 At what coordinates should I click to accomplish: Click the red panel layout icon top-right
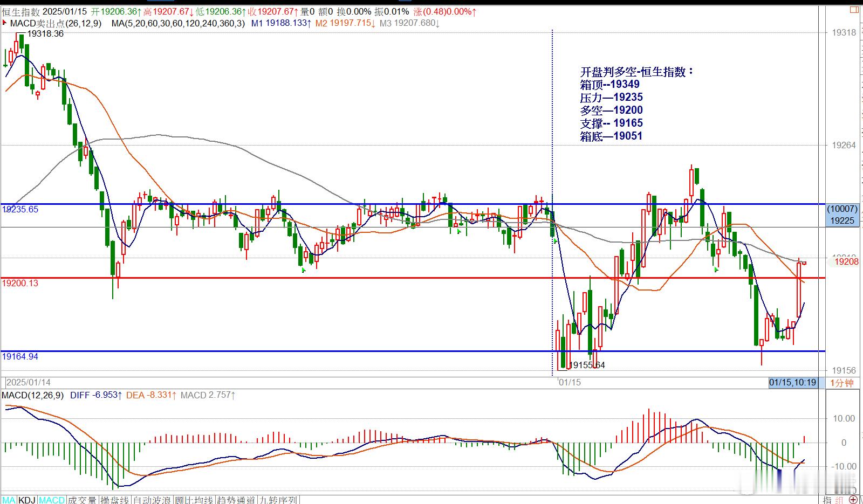click(x=854, y=10)
